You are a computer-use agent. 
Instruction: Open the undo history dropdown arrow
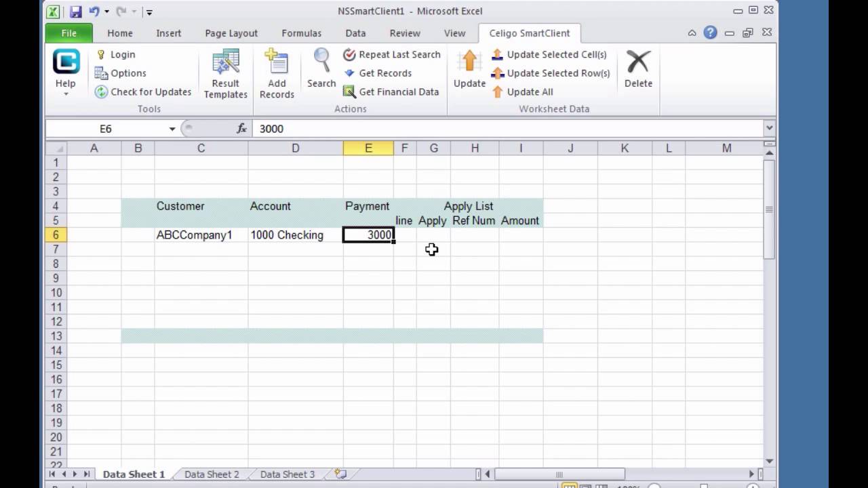[x=106, y=12]
